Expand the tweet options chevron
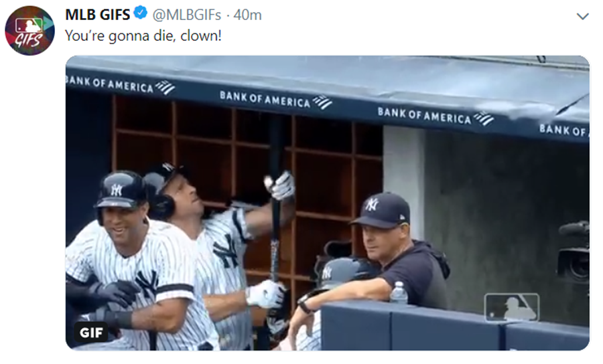The image size is (603, 364). pyautogui.click(x=583, y=16)
